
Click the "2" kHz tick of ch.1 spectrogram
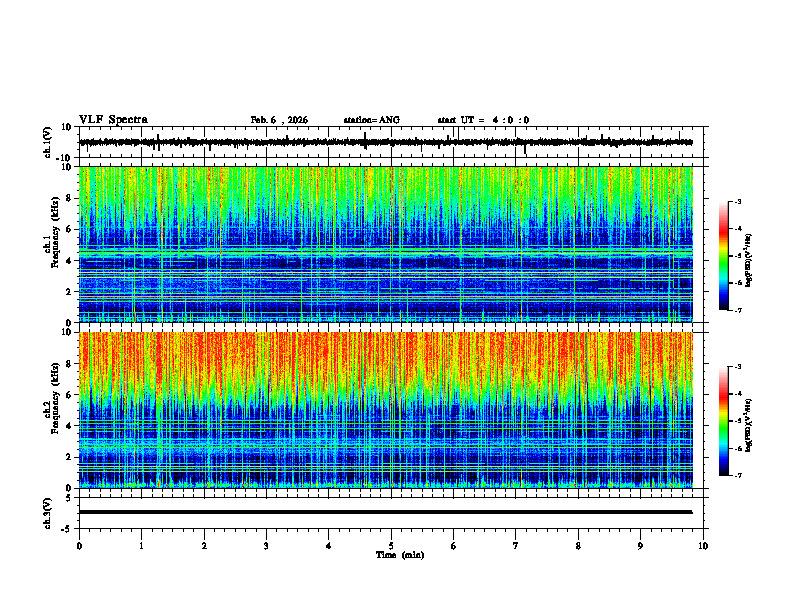pos(69,291)
